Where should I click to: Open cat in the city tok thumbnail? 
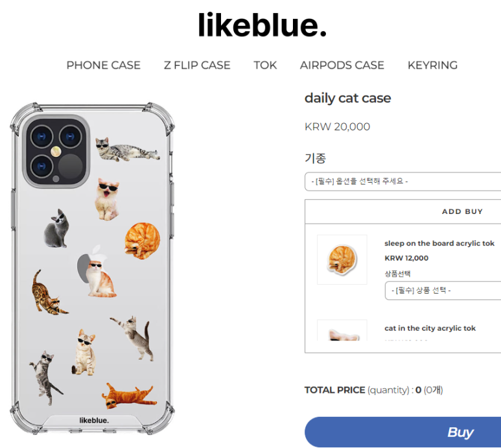tap(342, 330)
